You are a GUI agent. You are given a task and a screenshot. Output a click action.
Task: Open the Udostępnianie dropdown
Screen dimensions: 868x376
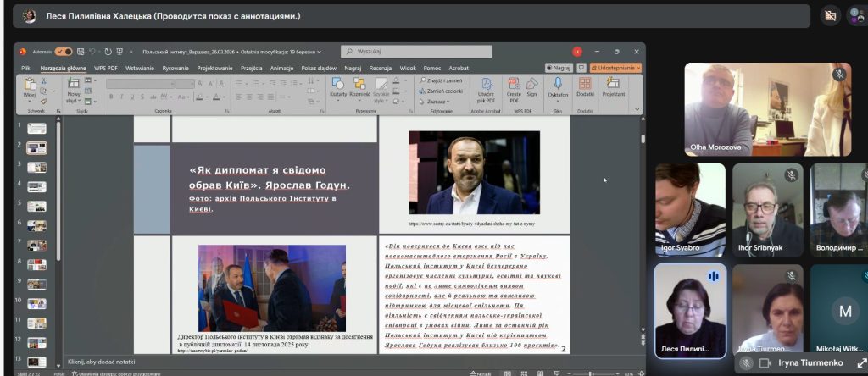pyautogui.click(x=616, y=68)
